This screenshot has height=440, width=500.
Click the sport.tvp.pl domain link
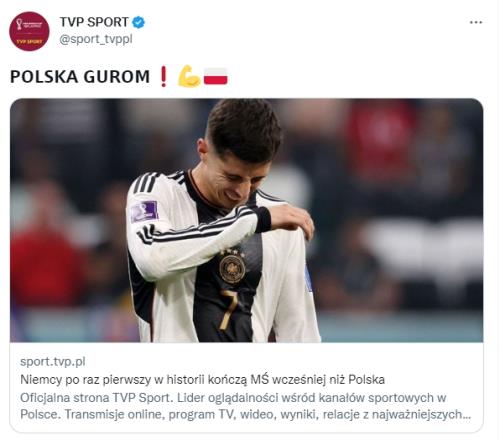click(x=53, y=361)
